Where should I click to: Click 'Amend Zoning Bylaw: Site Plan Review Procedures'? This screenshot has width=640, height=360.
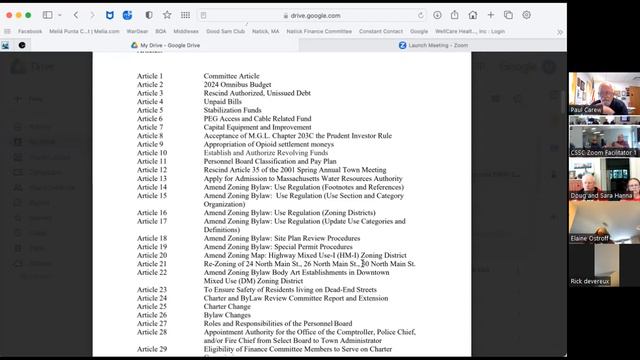tap(282, 238)
